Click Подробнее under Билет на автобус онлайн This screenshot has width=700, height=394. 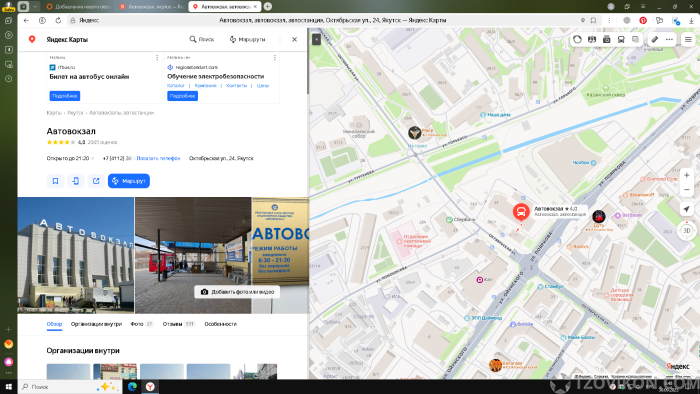[65, 96]
